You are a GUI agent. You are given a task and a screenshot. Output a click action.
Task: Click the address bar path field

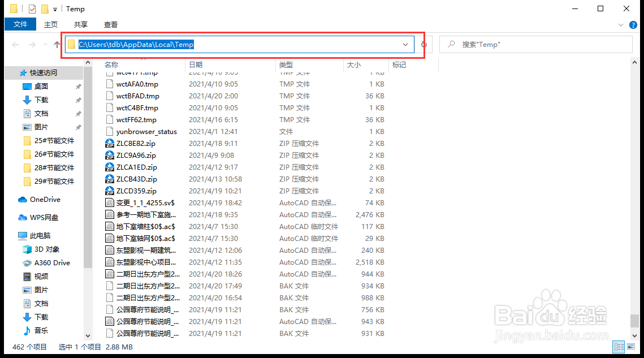pos(239,44)
